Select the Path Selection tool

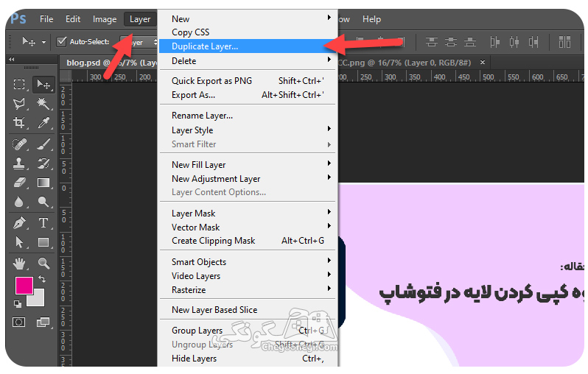19,242
